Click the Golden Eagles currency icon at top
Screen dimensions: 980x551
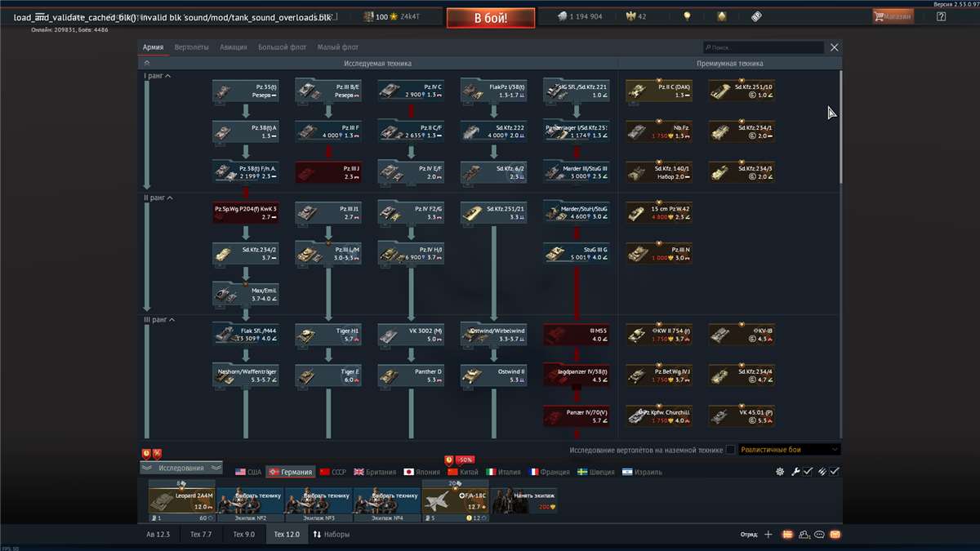tap(632, 15)
